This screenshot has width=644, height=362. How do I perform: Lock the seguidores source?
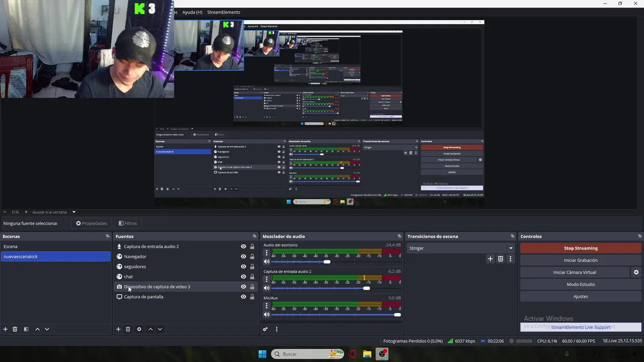252,266
